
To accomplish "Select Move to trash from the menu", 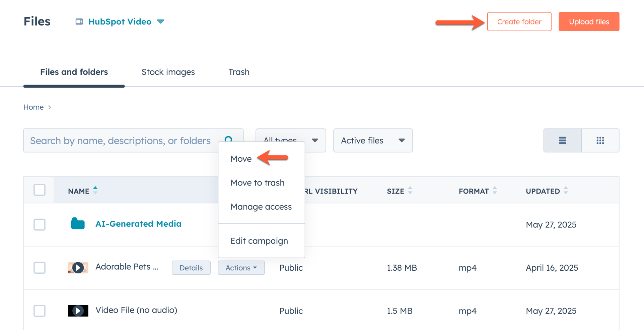I will pos(257,183).
